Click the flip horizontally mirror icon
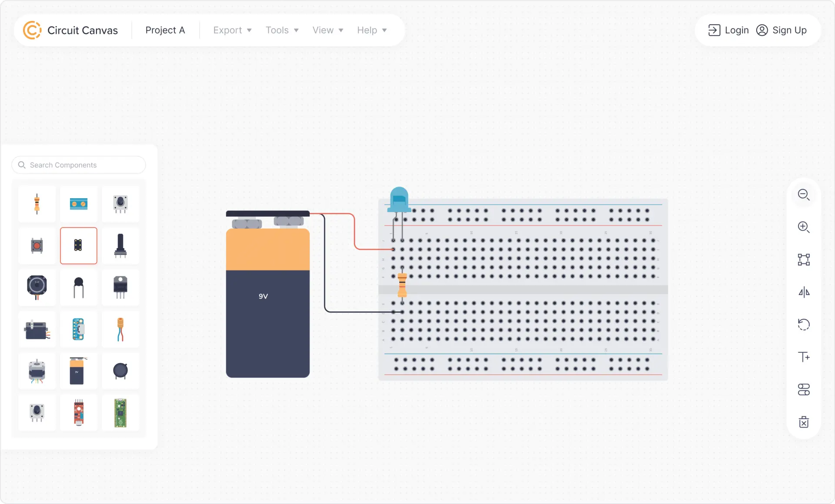The image size is (835, 504). 803,292
